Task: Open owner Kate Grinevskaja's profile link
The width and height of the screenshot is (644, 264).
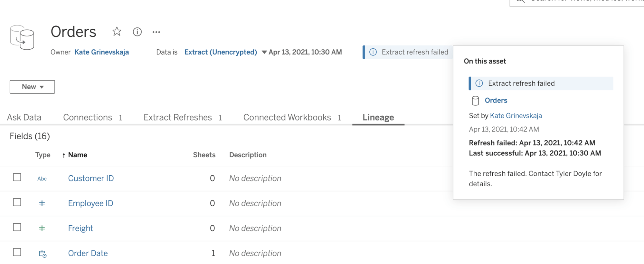Action: click(101, 52)
